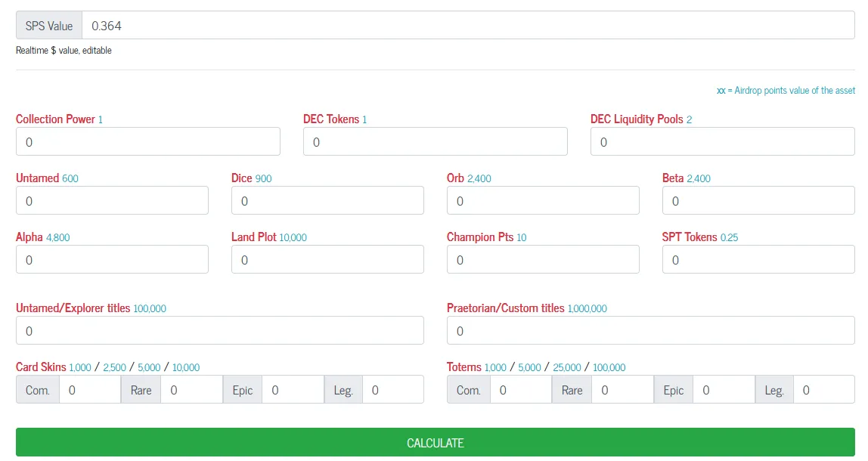Select the Orb input box
Screen dimensions: 868x461
tap(543, 200)
